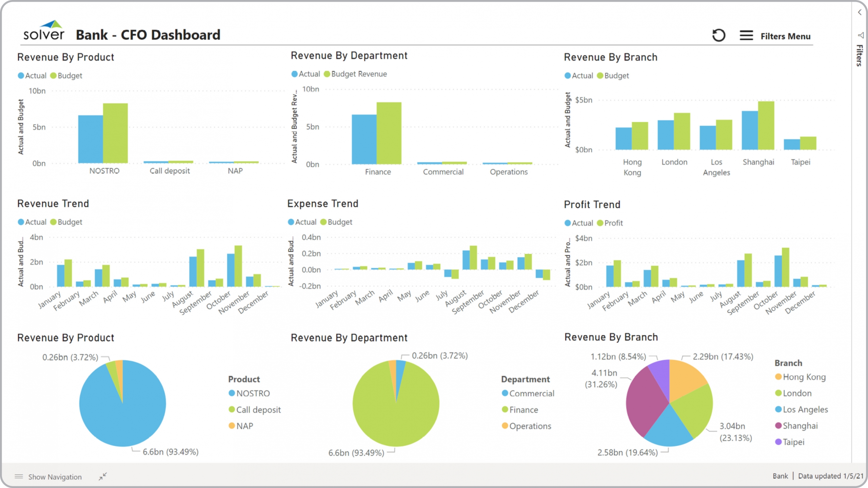Select Finance in Department pie legend
Viewport: 868px width, 488px height.
tap(524, 410)
